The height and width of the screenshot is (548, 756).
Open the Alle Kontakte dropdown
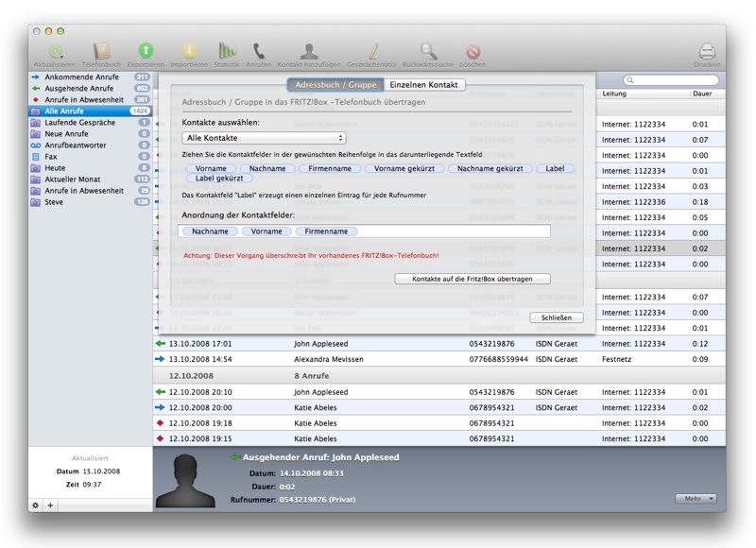click(x=264, y=139)
